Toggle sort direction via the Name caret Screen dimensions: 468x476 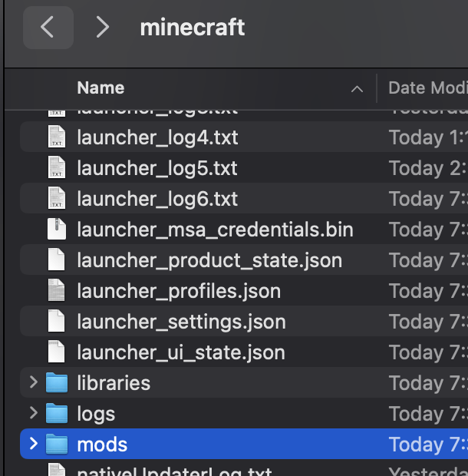[357, 89]
